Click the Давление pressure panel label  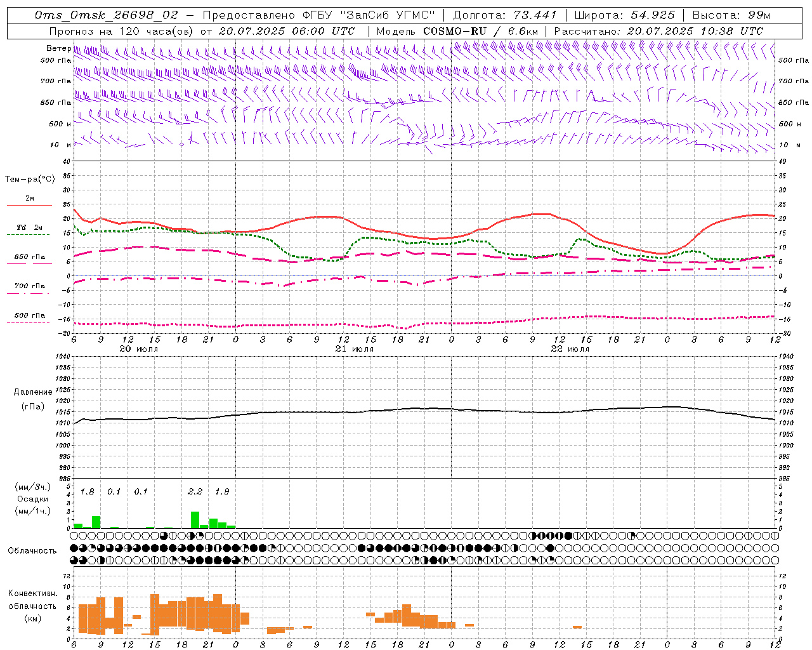pyautogui.click(x=33, y=392)
